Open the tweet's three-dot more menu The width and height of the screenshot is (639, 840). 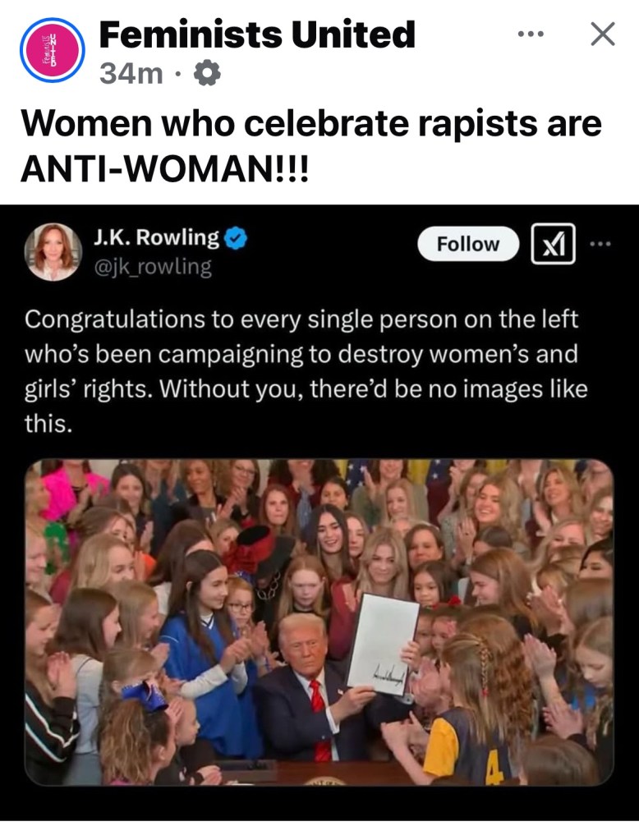pyautogui.click(x=600, y=245)
